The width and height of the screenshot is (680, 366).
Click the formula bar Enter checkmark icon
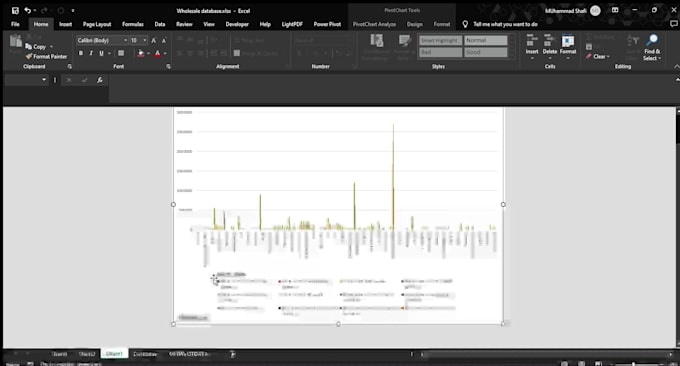(x=85, y=80)
